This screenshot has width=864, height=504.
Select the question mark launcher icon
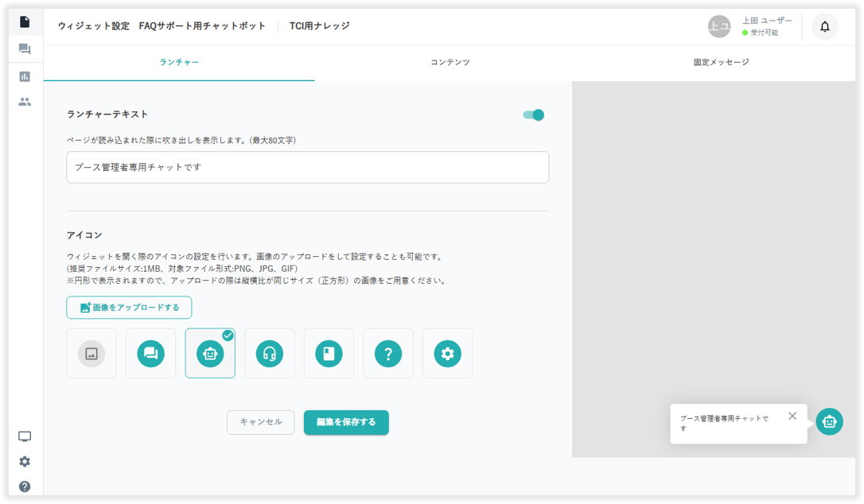[x=388, y=354]
